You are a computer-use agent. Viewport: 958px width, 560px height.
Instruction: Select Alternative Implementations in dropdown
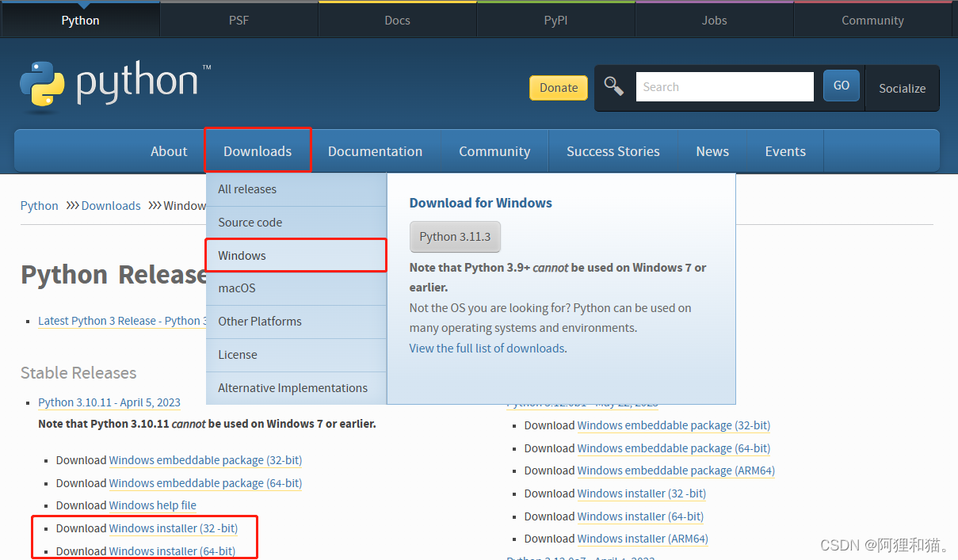click(x=296, y=388)
